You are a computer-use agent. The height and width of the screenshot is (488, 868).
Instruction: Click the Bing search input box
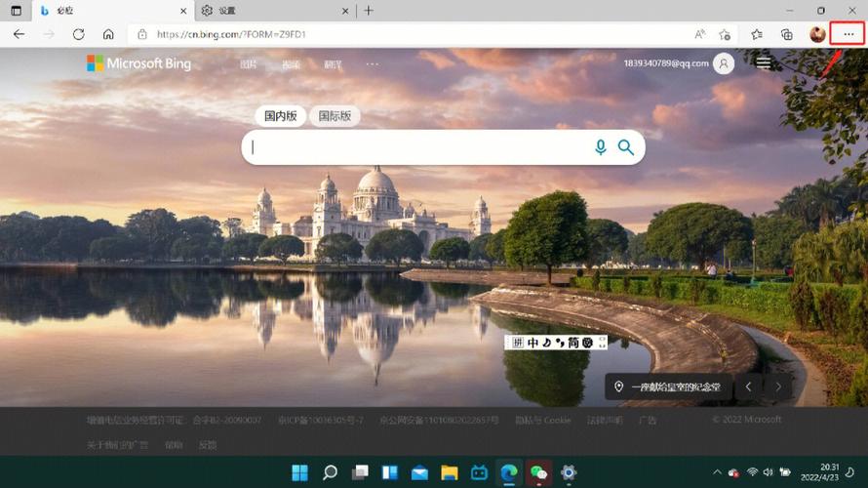pos(419,147)
